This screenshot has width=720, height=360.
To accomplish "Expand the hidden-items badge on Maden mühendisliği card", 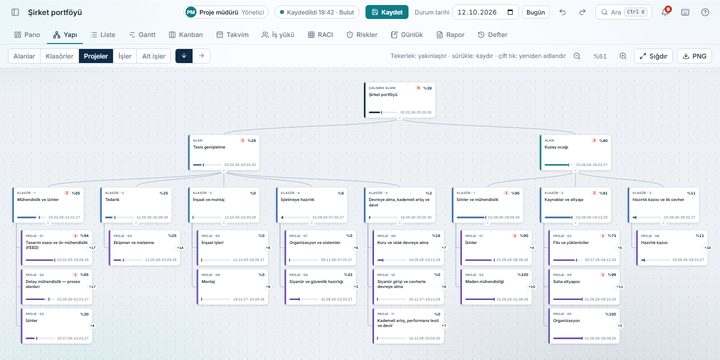I will [532, 287].
